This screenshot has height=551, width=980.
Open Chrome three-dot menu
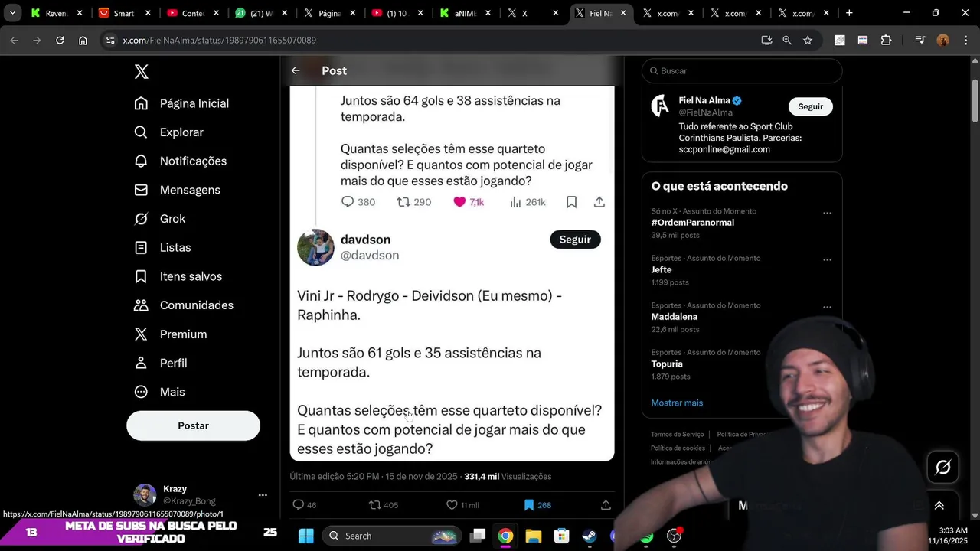pos(965,41)
